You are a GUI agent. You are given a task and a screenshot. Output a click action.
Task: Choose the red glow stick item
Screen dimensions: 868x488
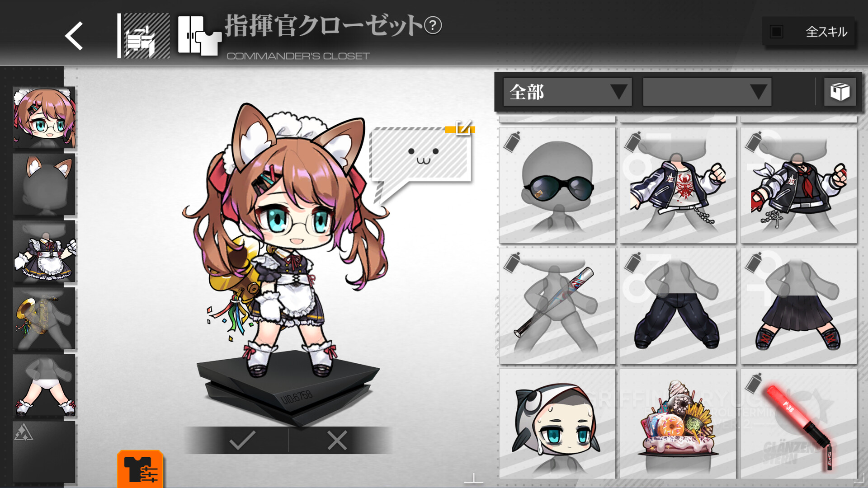click(799, 424)
